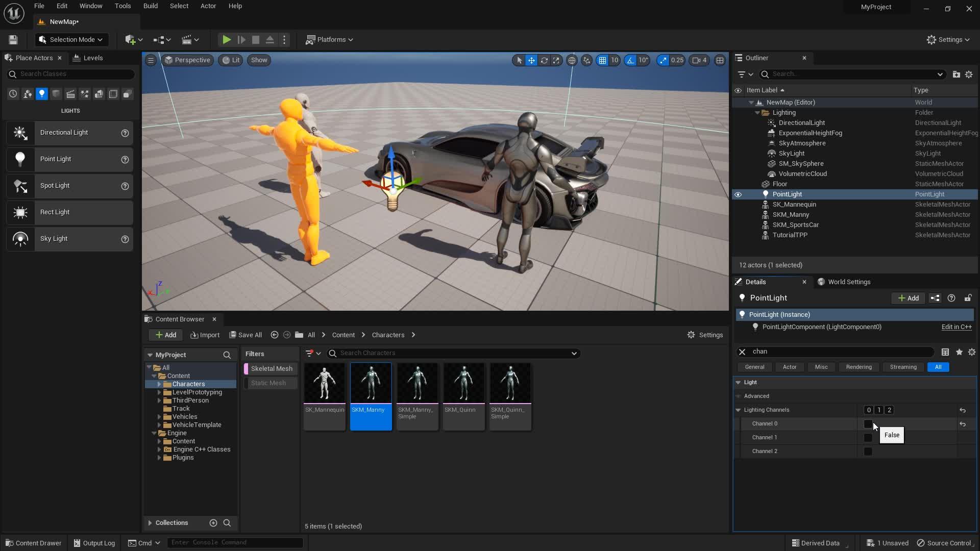The width and height of the screenshot is (980, 551).
Task: Open the viewport hamburger options menu
Action: click(x=151, y=60)
